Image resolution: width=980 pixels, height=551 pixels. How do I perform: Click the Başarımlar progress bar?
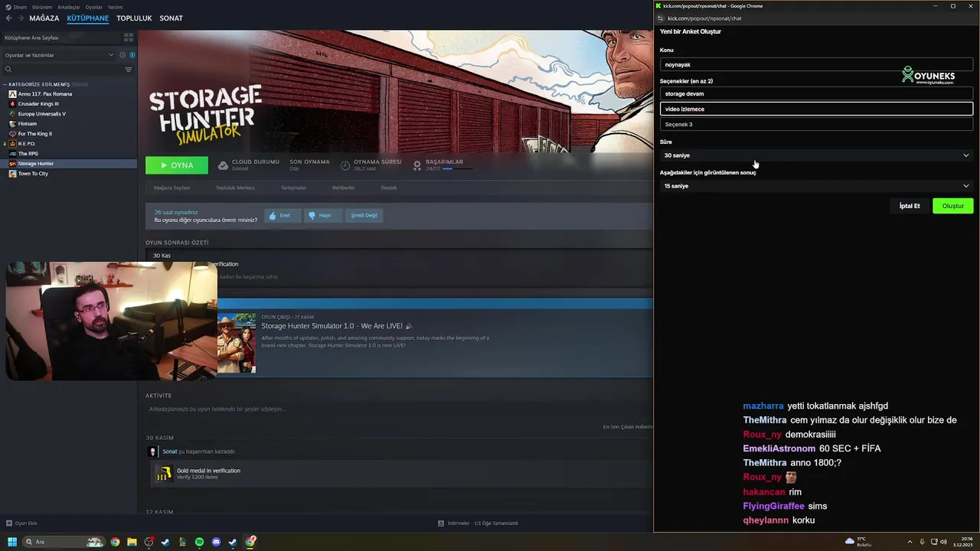[457, 168]
